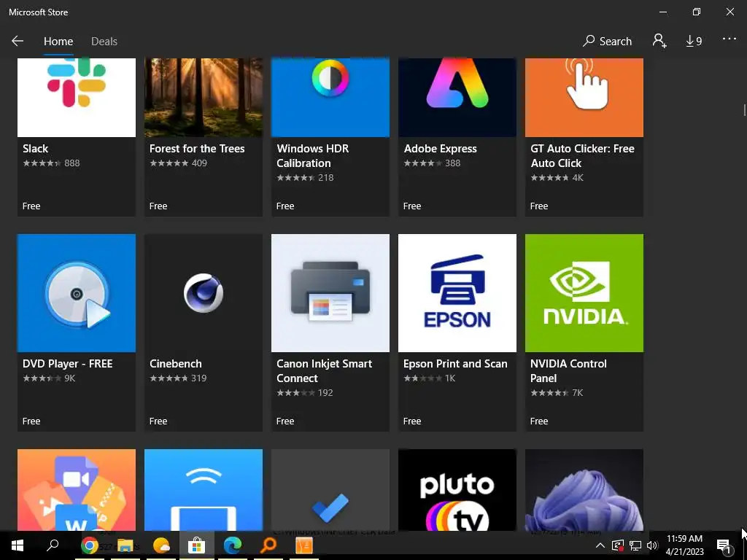Click the Slack title text
Screen dimensions: 747x560
[35, 149]
